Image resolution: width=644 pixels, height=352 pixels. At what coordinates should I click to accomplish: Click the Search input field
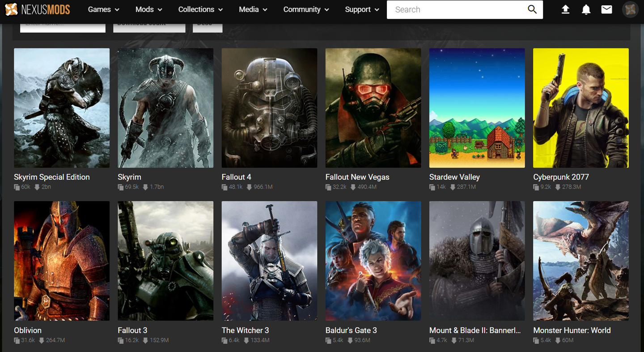(456, 9)
